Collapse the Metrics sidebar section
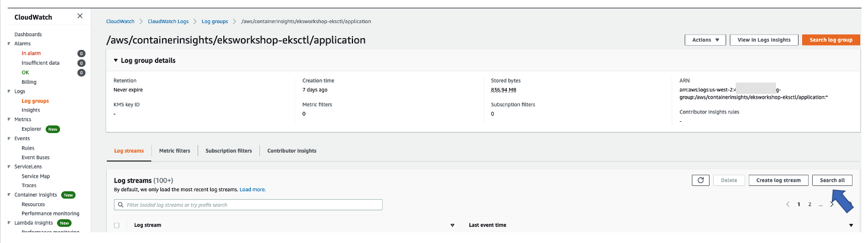This screenshot has width=868, height=243. [9, 119]
